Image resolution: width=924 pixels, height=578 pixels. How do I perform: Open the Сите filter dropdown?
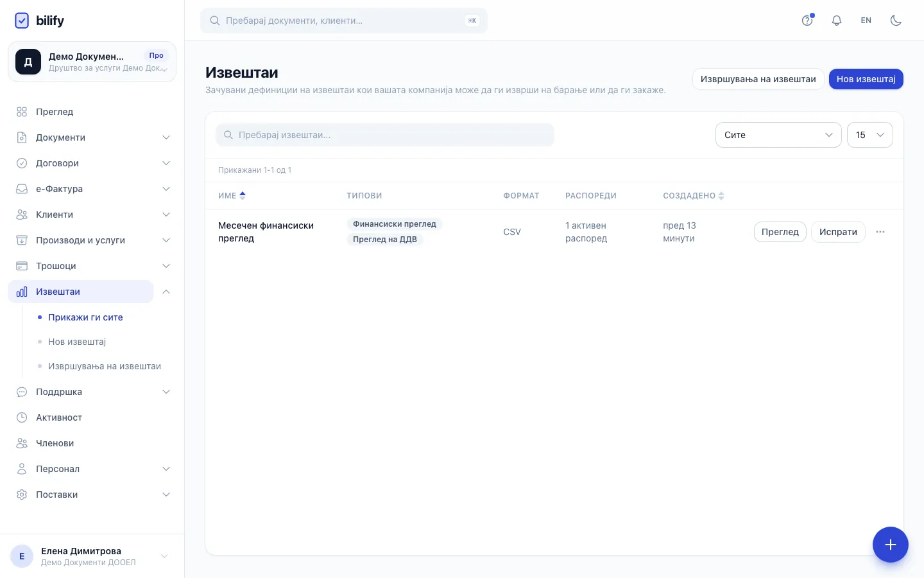click(778, 135)
